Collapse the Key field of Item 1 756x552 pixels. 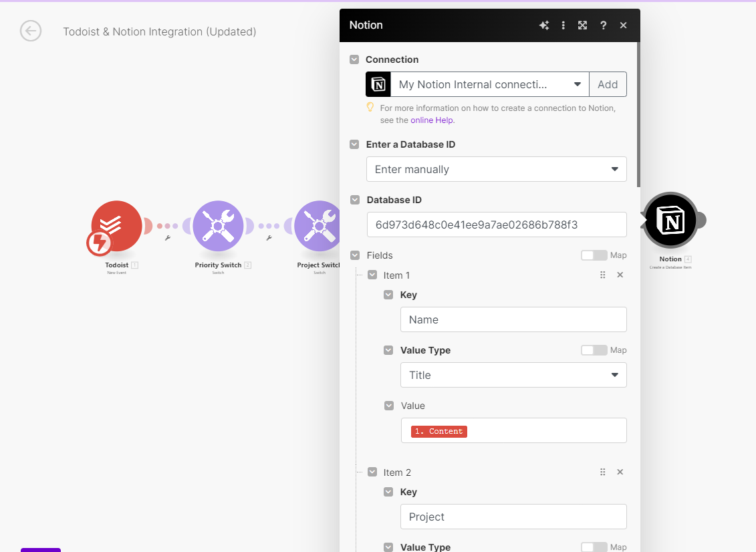tap(388, 295)
